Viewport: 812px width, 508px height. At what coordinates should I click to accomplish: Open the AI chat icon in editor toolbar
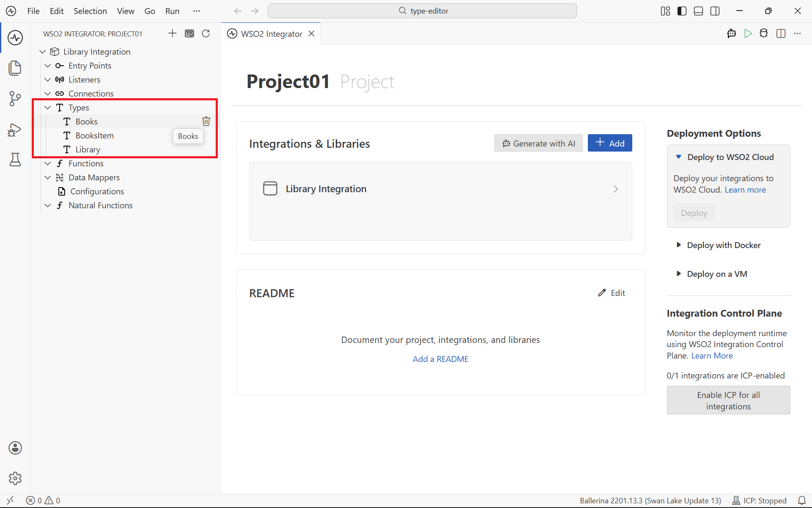(x=732, y=33)
